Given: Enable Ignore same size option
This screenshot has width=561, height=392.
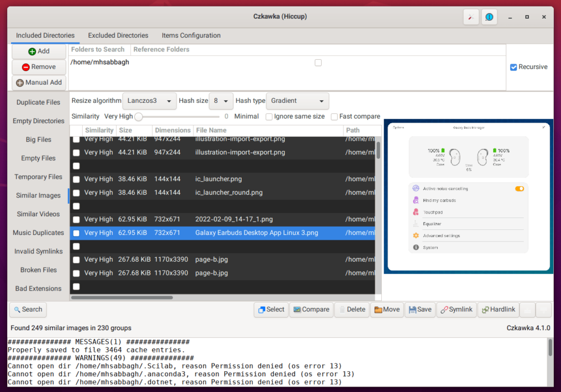Looking at the screenshot, I should coord(269,117).
